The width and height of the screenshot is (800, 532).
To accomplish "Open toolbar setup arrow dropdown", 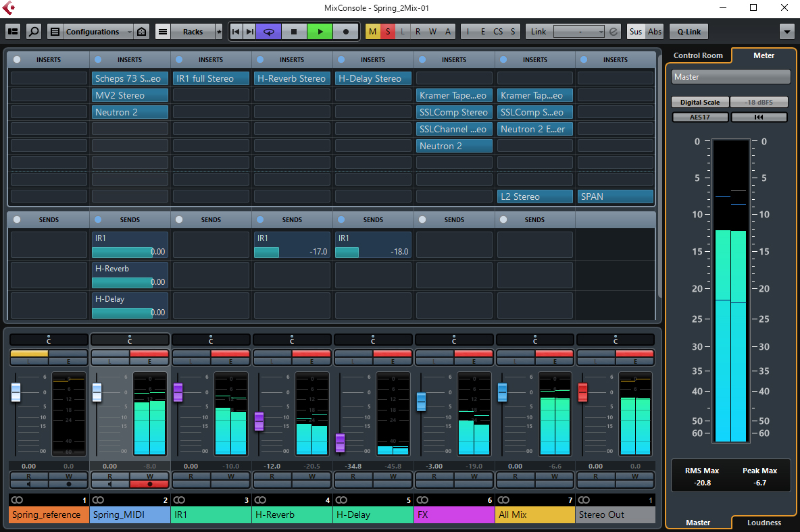I will [786, 32].
